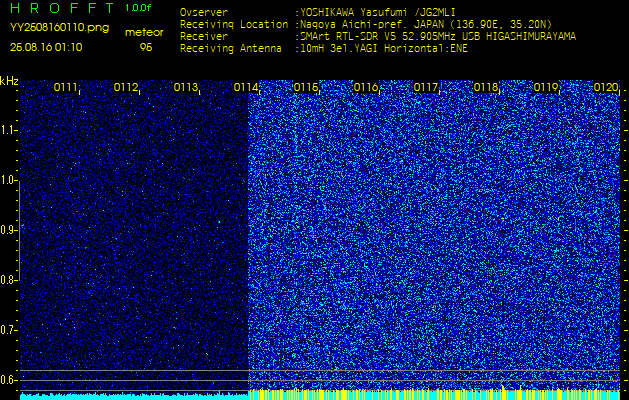Click the version number 1.0.0f

[x=138, y=8]
